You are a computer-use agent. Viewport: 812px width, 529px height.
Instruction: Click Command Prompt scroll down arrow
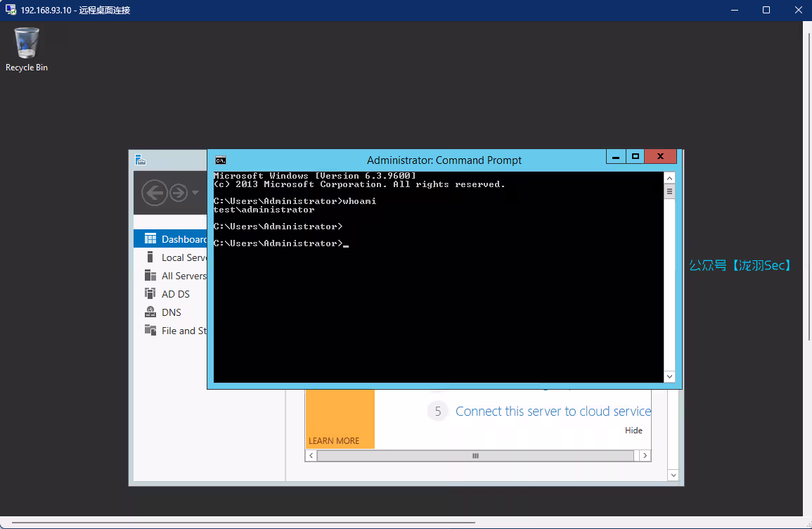click(669, 376)
